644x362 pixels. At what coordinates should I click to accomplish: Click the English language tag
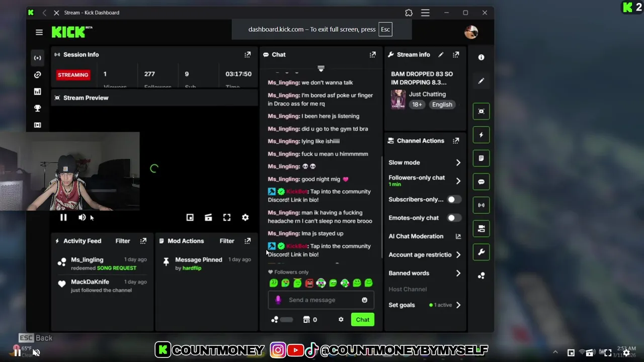442,105
